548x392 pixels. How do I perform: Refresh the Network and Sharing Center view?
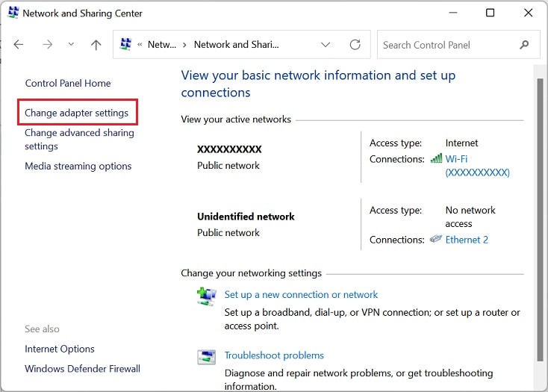click(x=355, y=45)
